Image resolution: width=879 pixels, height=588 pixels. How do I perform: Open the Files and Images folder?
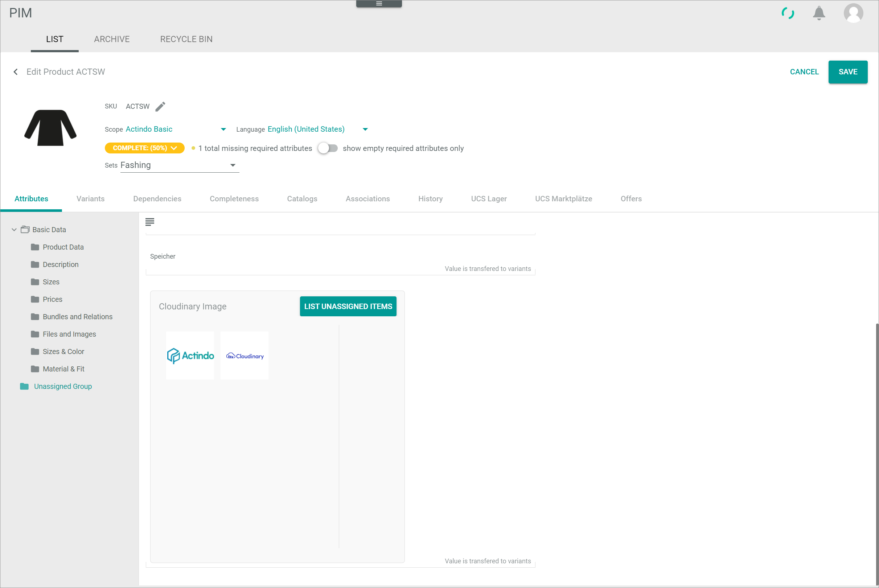(x=69, y=334)
